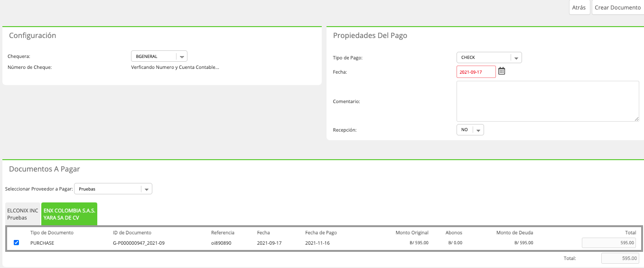
Task: Open the Seleccionar Proveedor Pruebas dropdown
Action: [113, 189]
